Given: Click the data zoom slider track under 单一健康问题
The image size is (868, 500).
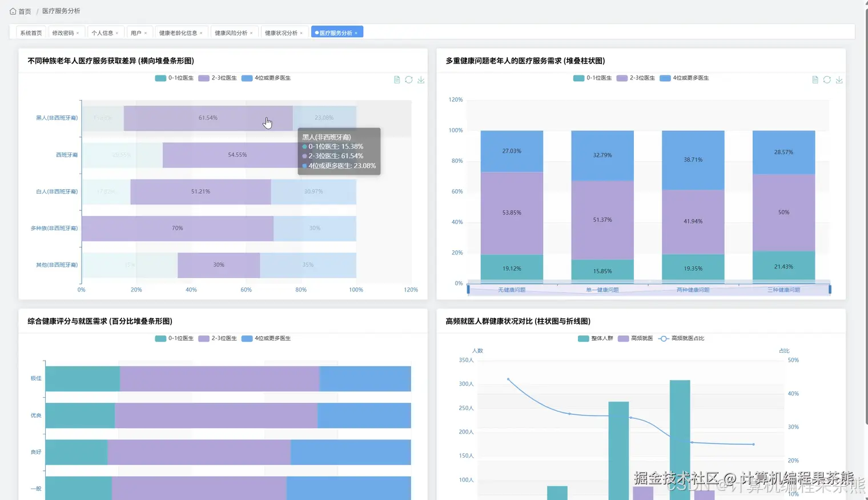Looking at the screenshot, I should (602, 290).
